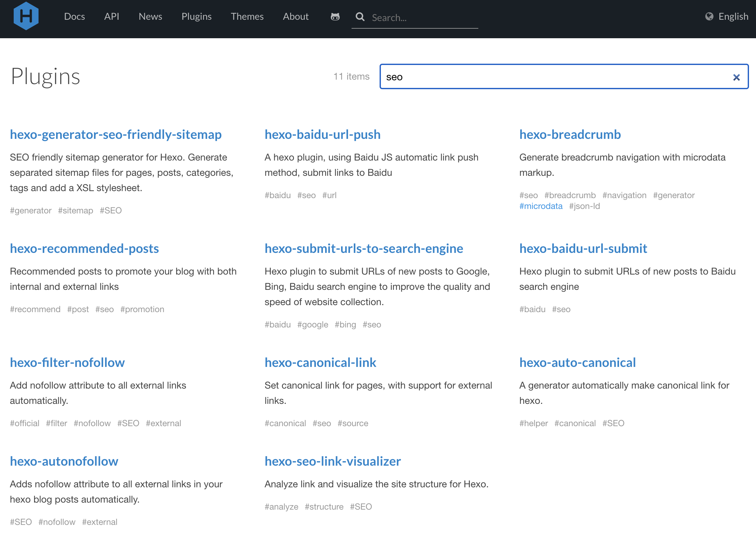The width and height of the screenshot is (756, 544).
Task: Click the Hexo hexagon logo
Action: [x=26, y=16]
